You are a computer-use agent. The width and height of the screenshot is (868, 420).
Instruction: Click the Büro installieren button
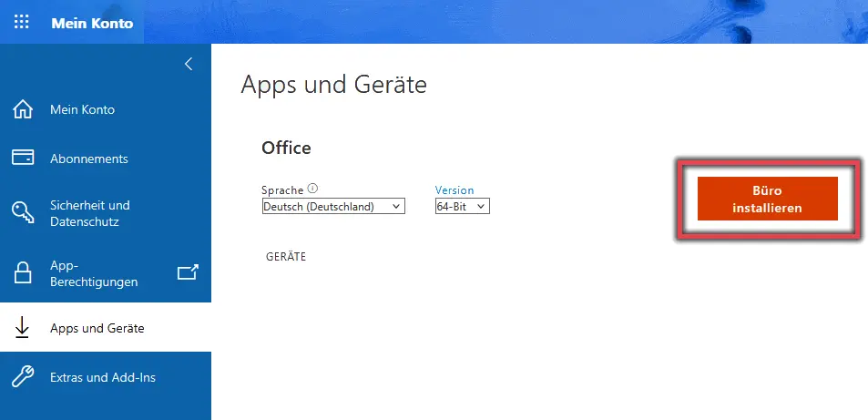click(x=767, y=199)
